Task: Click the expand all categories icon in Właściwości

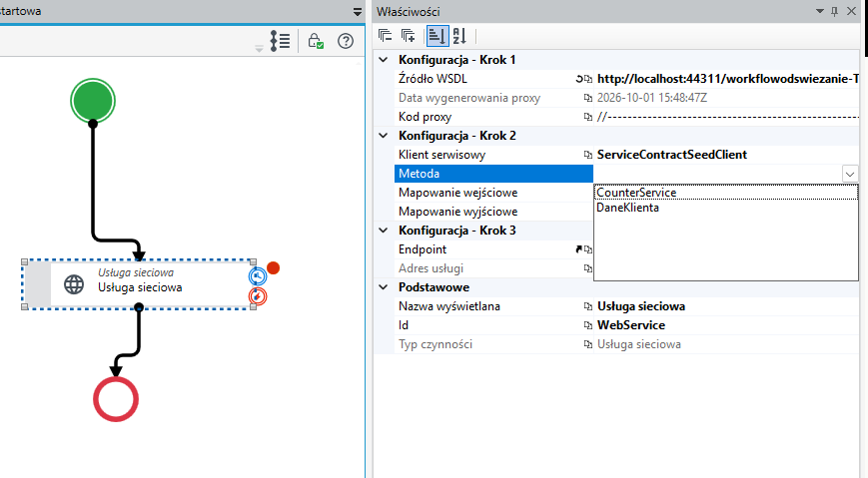Action: tap(408, 36)
